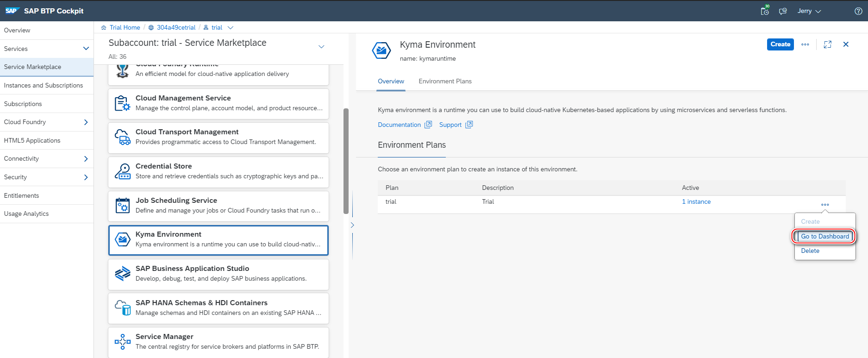Select Go to Dashboard from menu
Viewport: 868px width, 358px height.
pyautogui.click(x=825, y=236)
